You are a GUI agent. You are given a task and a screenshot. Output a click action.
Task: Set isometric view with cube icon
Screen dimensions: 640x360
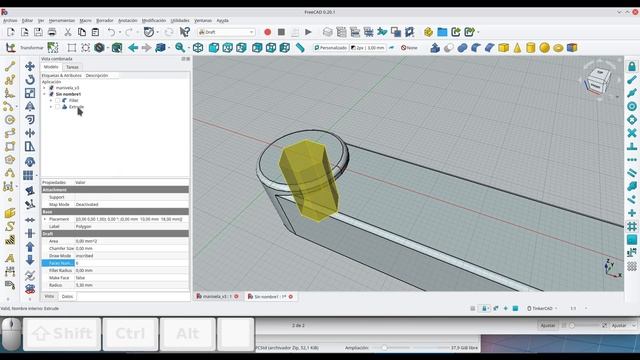pos(198,48)
